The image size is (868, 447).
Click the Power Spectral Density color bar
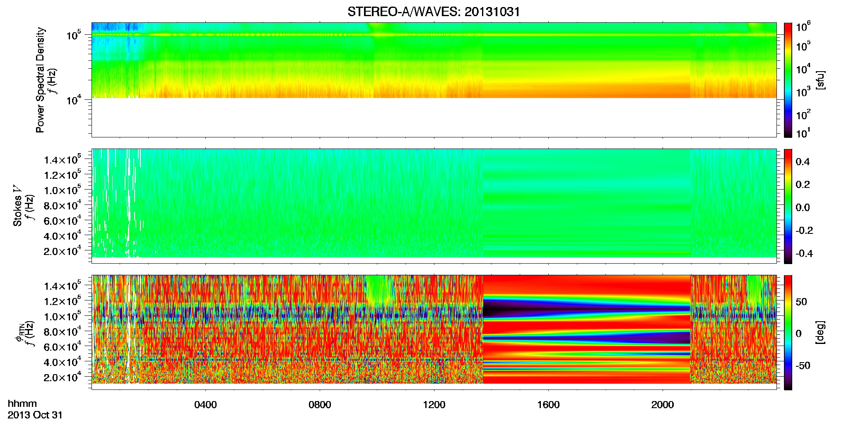tap(788, 80)
